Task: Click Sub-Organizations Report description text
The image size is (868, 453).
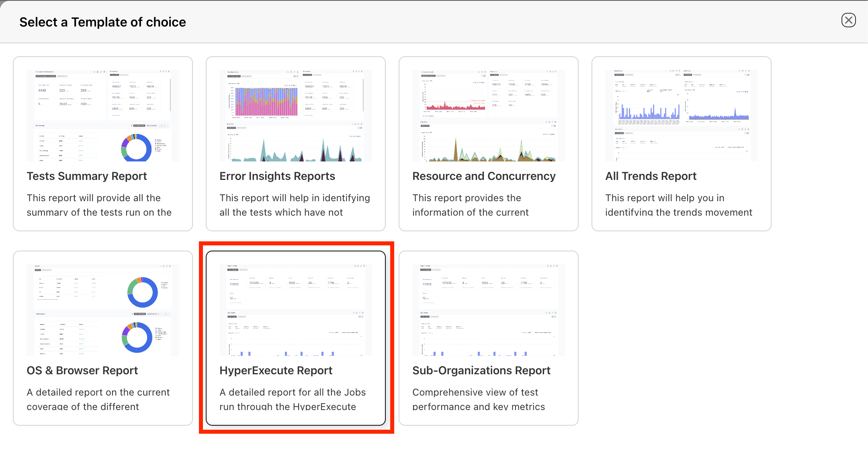Action: pos(479,400)
